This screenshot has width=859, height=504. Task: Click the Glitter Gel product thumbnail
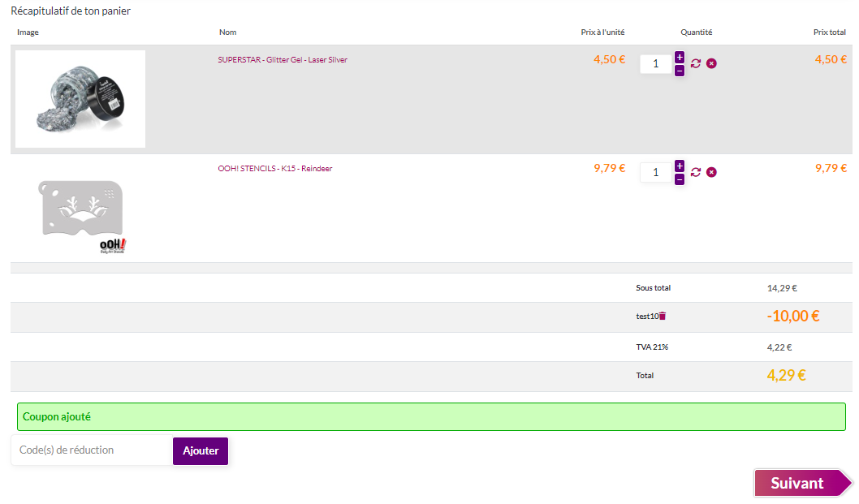click(x=80, y=99)
